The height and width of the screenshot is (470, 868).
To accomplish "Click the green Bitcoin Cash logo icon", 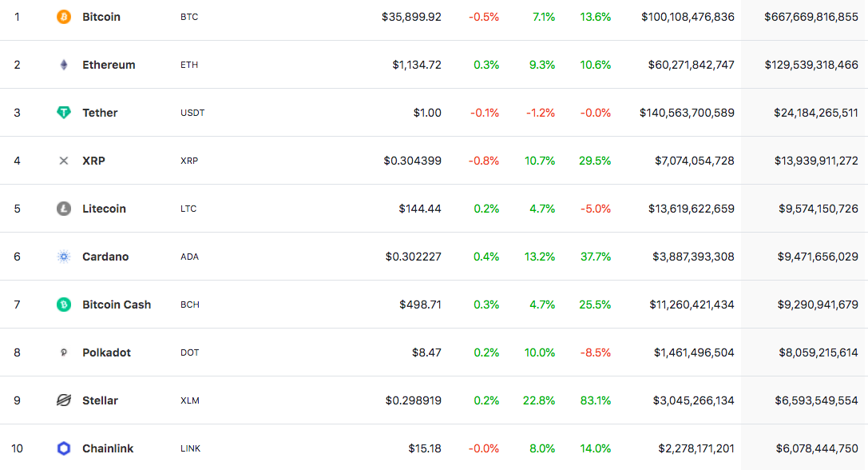I will click(64, 305).
